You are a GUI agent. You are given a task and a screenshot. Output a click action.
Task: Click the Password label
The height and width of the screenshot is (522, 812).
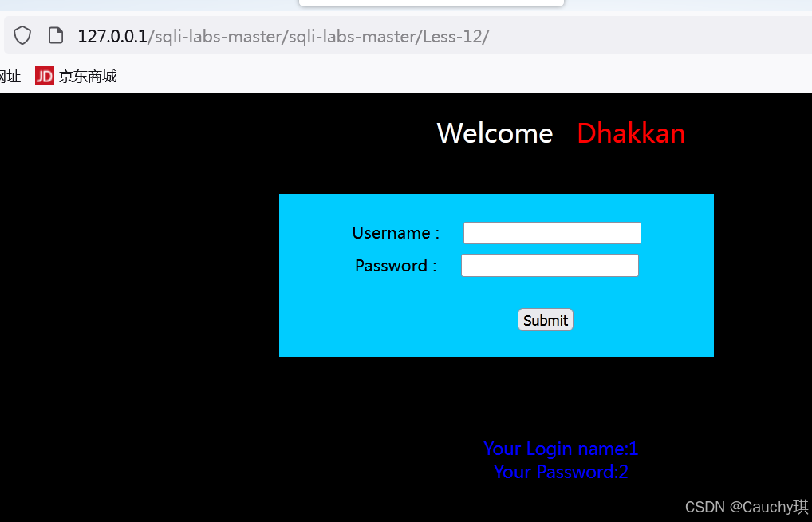click(x=396, y=266)
